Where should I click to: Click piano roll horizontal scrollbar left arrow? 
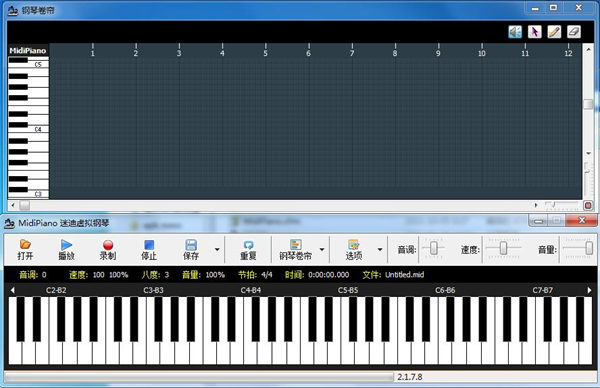[13, 205]
